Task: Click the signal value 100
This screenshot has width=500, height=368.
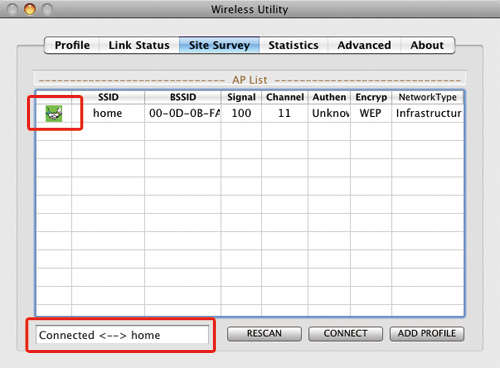Action: 241,113
